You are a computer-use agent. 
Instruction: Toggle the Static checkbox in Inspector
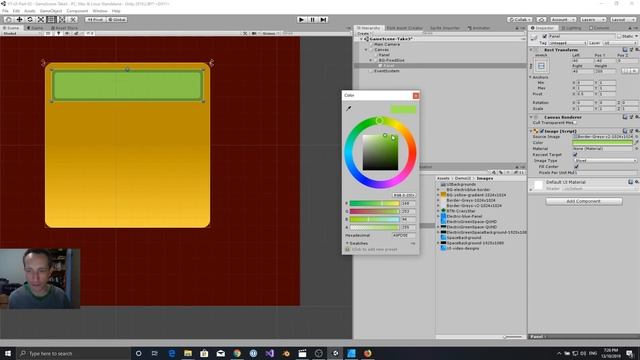pos(619,36)
